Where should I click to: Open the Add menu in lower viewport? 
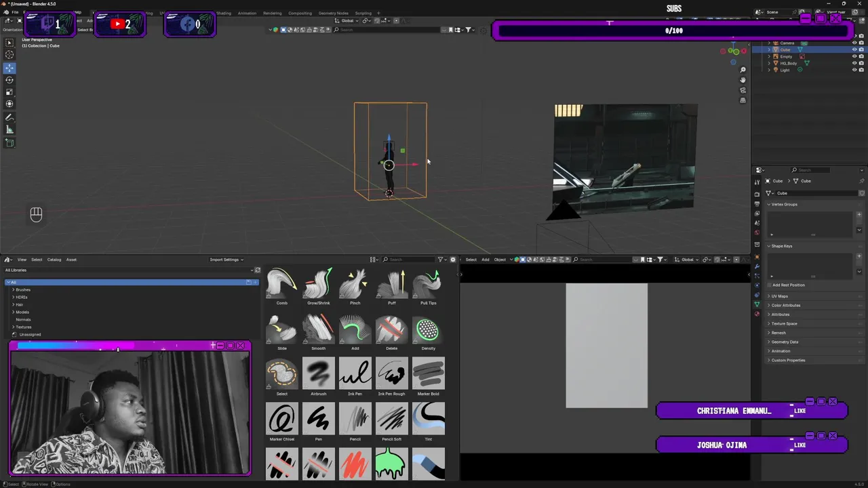(485, 260)
